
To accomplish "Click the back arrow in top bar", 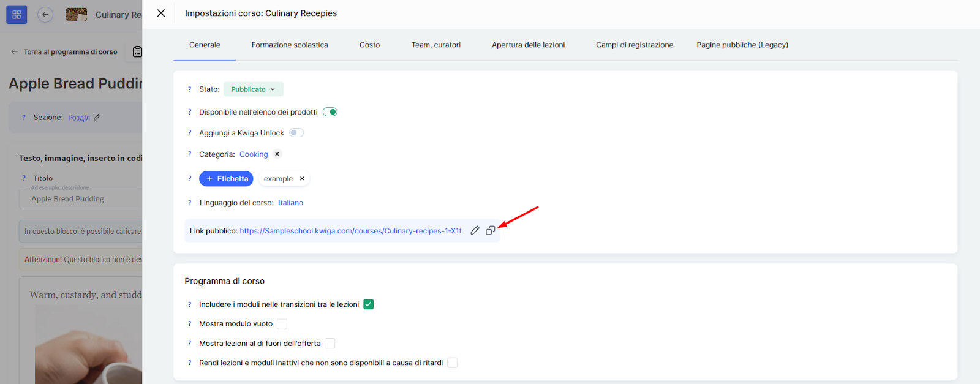I will 45,15.
